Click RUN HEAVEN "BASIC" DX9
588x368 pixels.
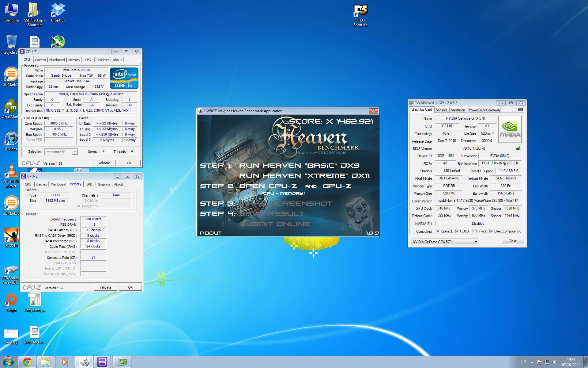point(299,165)
